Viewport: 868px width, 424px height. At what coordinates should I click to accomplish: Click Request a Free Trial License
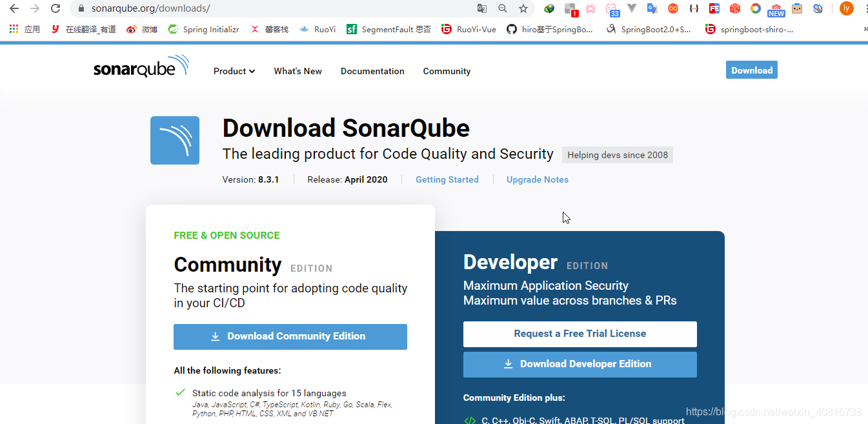click(580, 334)
